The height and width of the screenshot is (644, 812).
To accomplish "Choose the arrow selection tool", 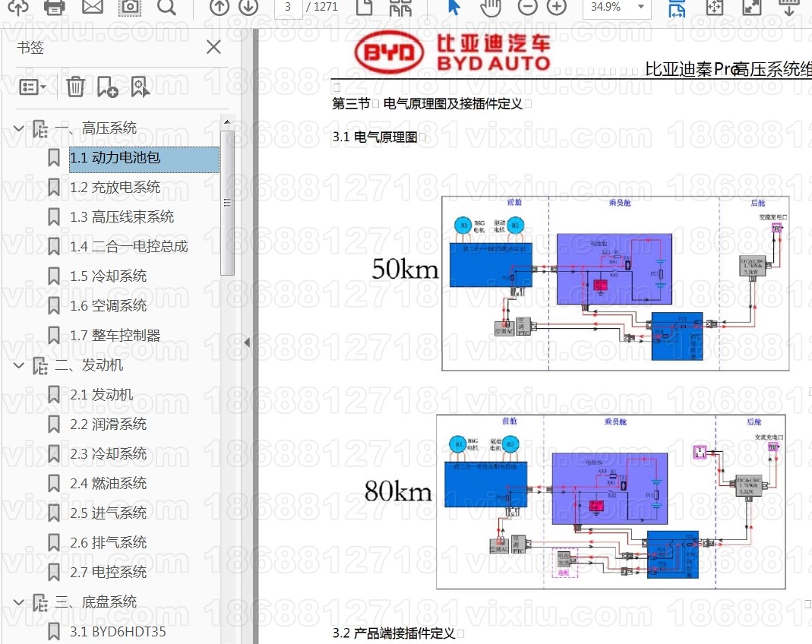I will (x=454, y=7).
